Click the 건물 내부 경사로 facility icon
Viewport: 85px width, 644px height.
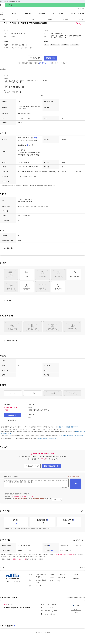tap(72, 327)
